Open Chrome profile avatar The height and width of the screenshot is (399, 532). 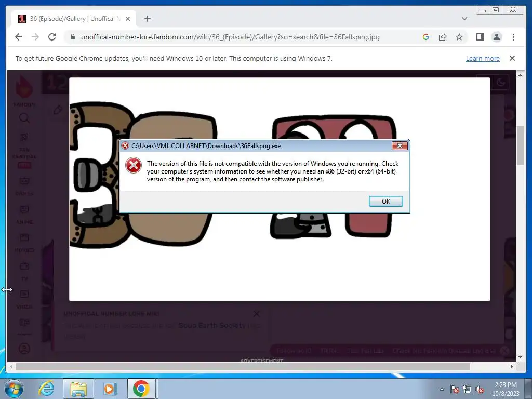497,37
